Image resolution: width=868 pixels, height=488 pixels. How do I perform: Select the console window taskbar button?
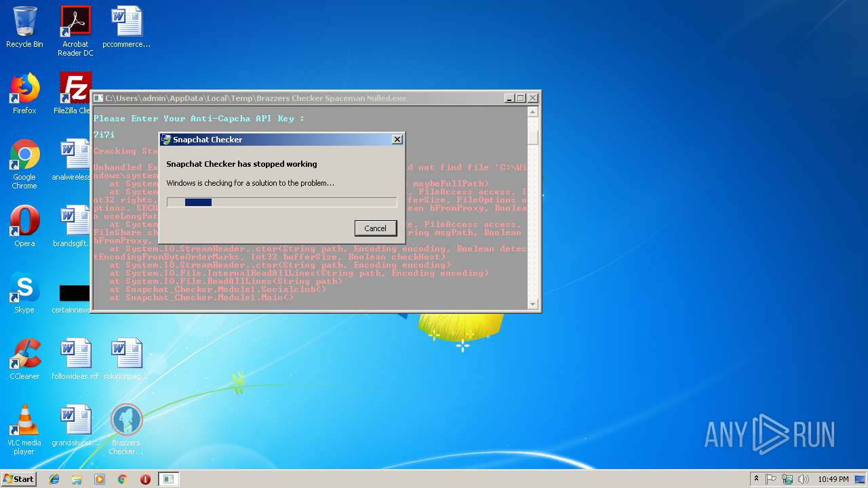coord(168,479)
